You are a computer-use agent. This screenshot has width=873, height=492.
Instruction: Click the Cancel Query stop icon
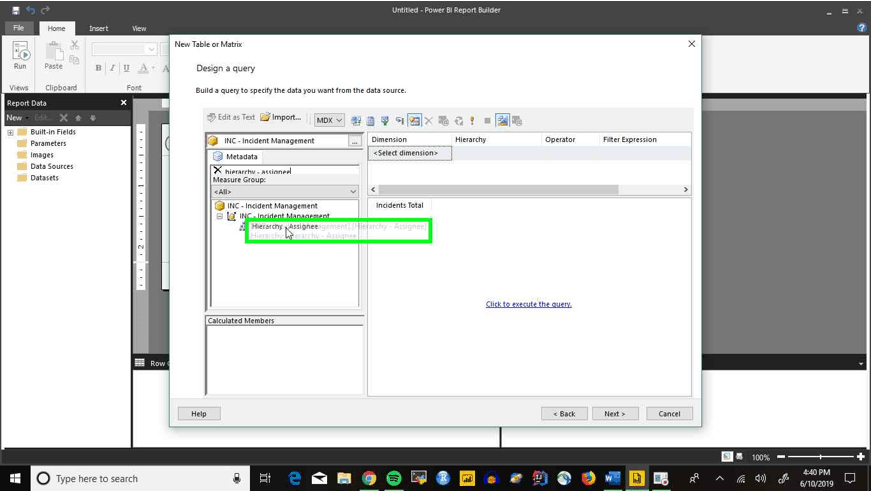(x=487, y=120)
